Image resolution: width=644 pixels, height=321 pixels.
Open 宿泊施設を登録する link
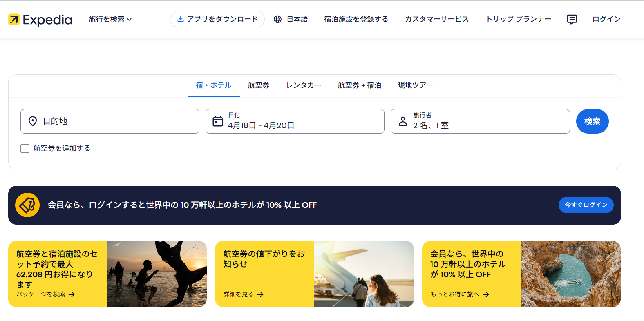click(x=356, y=19)
